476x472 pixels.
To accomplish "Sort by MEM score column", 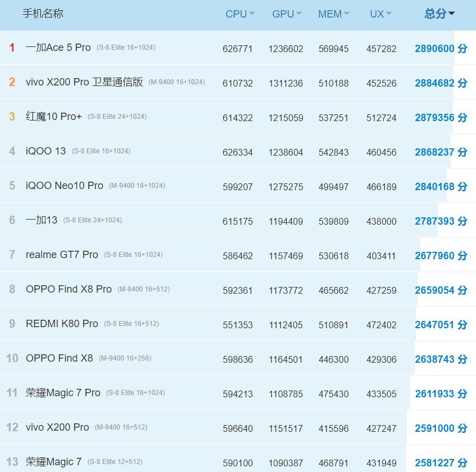I will [x=333, y=14].
